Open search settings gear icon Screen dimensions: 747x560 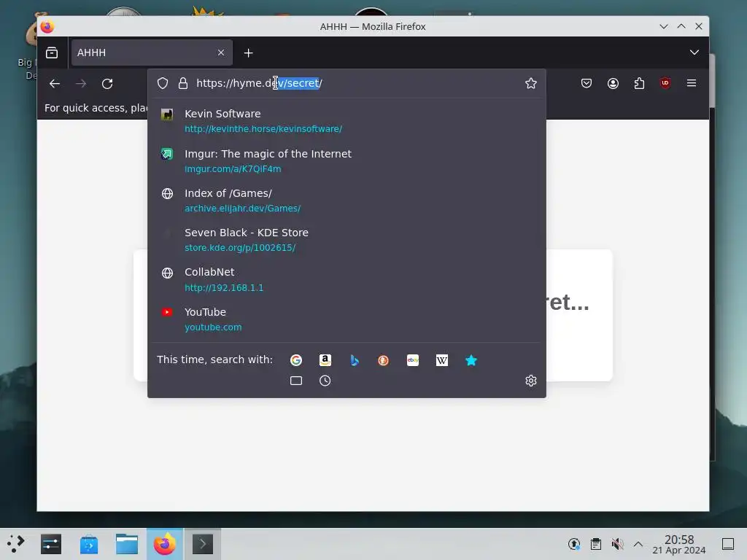tap(531, 381)
